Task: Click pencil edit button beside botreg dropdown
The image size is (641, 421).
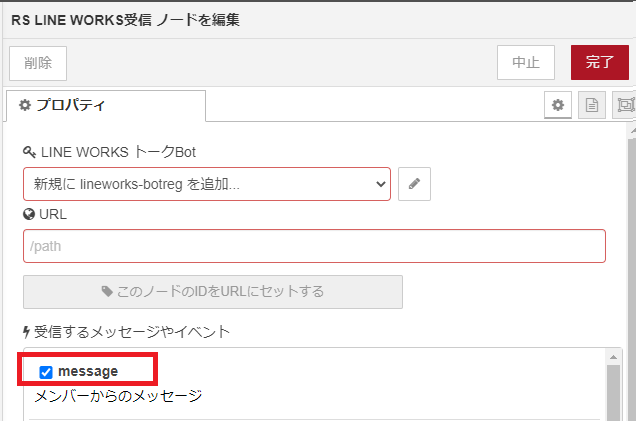Action: [414, 184]
